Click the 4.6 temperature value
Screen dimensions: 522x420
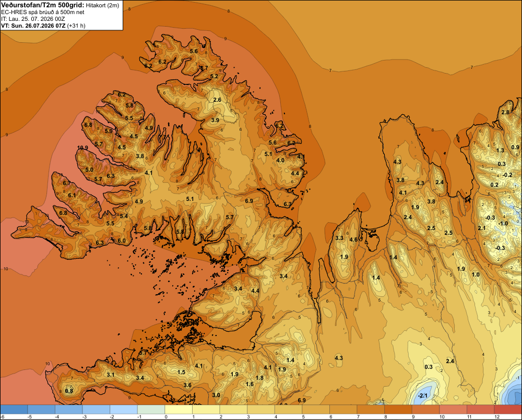[x=353, y=239]
